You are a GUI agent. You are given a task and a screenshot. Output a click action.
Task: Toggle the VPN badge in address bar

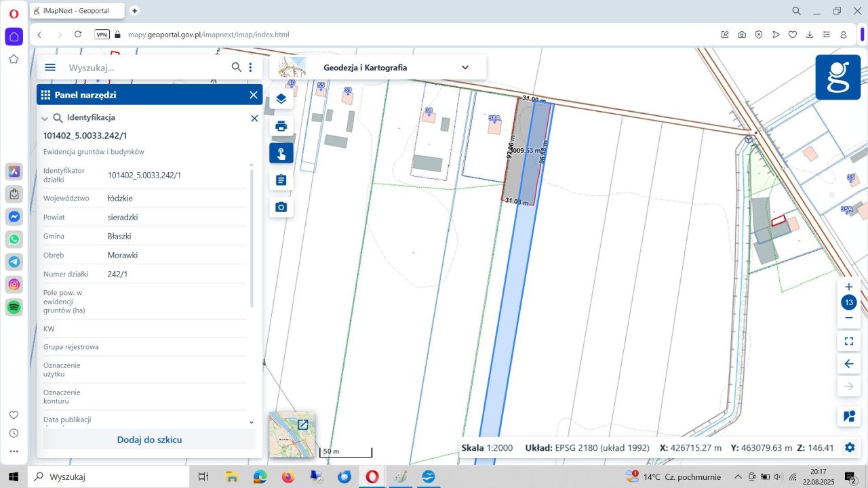pos(102,35)
